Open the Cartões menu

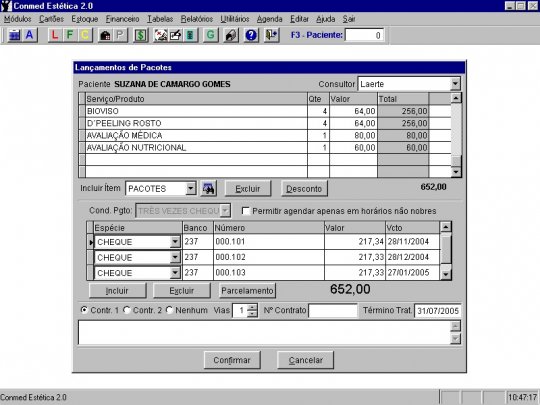pyautogui.click(x=51, y=19)
